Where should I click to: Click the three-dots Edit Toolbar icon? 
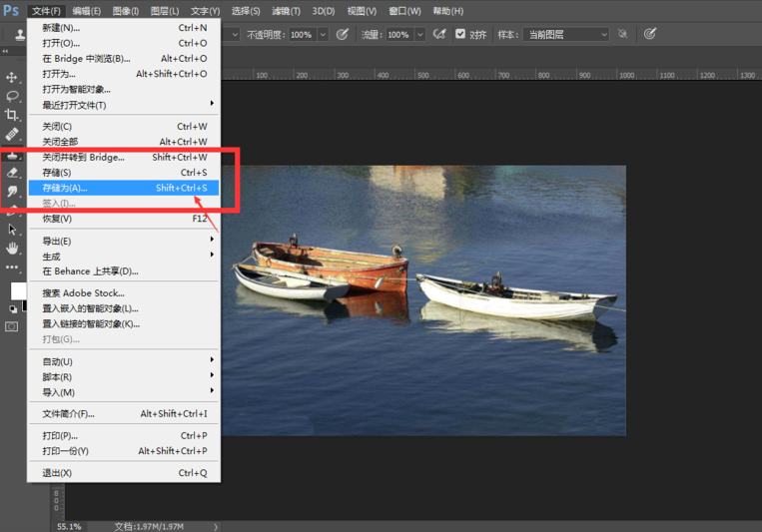pyautogui.click(x=12, y=266)
